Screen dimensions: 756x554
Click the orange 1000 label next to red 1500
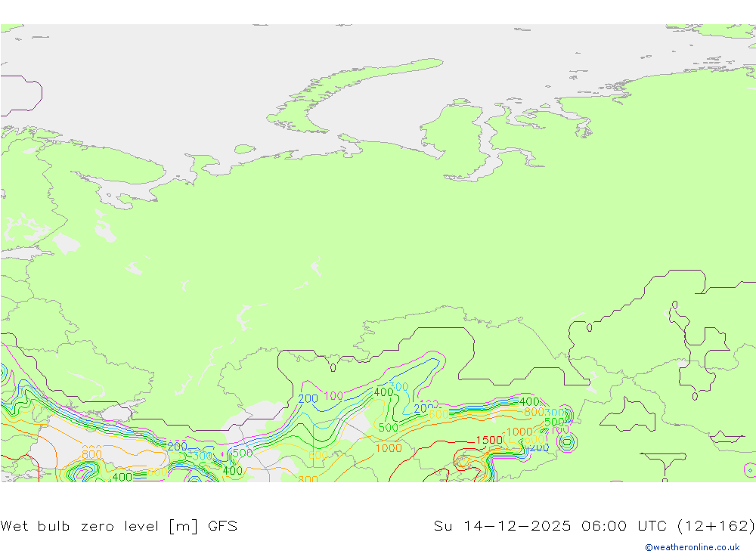click(x=519, y=432)
